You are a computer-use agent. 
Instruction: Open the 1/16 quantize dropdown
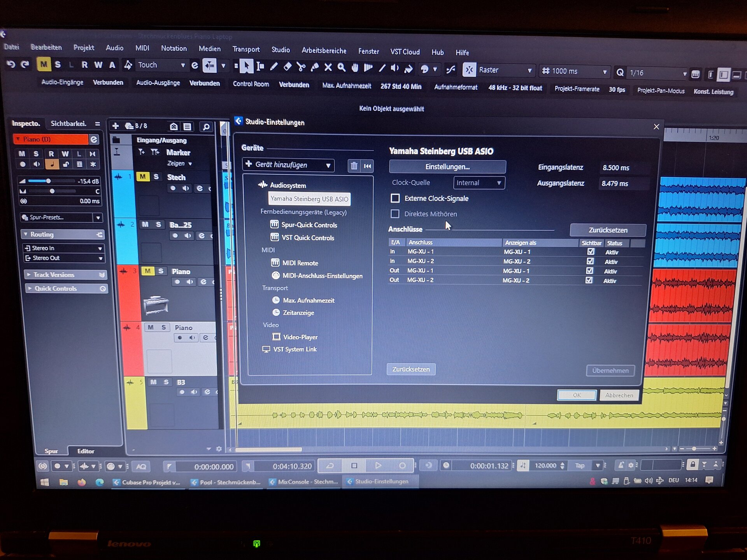click(658, 73)
